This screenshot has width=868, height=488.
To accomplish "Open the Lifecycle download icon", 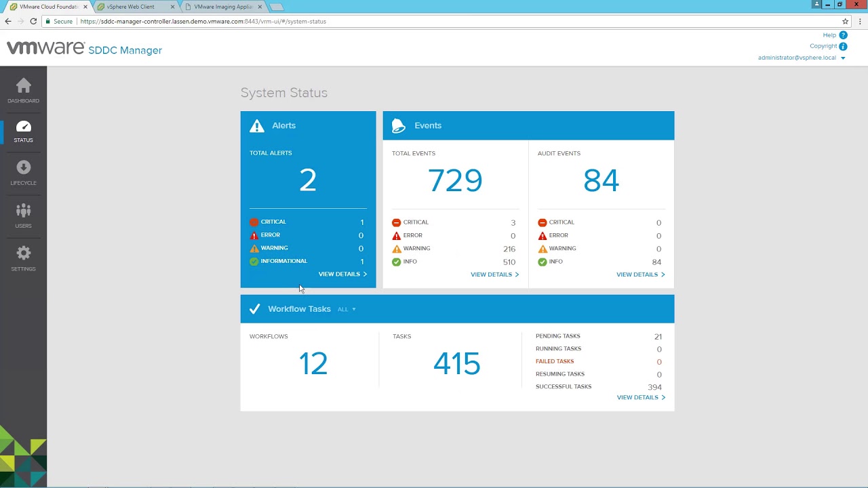I will point(23,168).
